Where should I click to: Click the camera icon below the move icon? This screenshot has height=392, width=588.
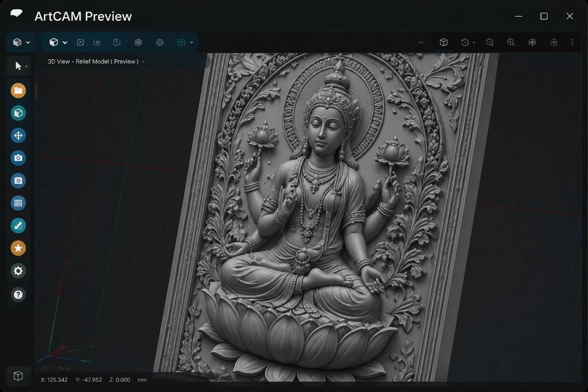[18, 158]
